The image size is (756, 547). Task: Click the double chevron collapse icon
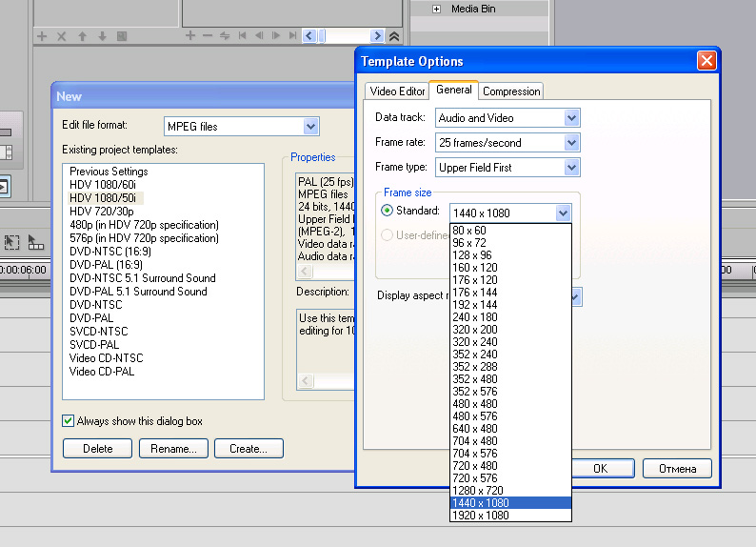point(394,36)
